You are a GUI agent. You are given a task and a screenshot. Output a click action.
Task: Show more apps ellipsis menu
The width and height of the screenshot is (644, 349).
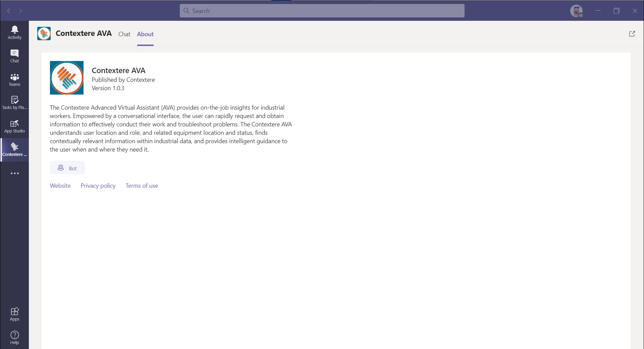pyautogui.click(x=14, y=173)
